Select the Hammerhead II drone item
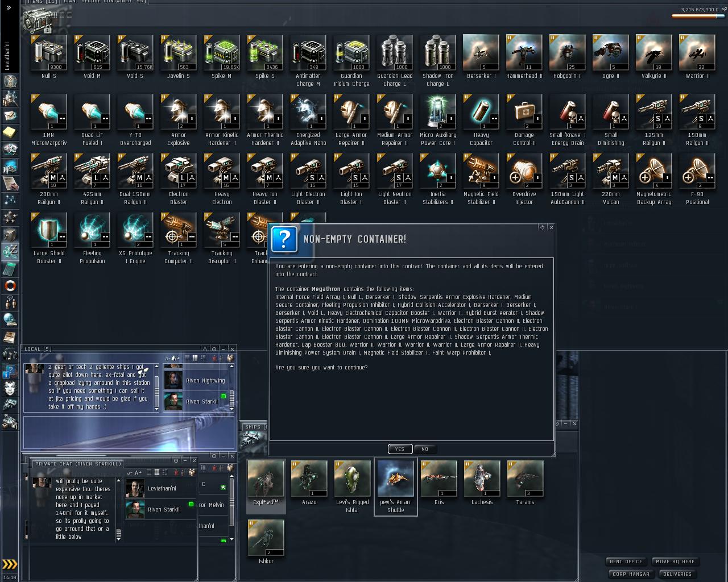The image size is (728, 582). tap(524, 57)
